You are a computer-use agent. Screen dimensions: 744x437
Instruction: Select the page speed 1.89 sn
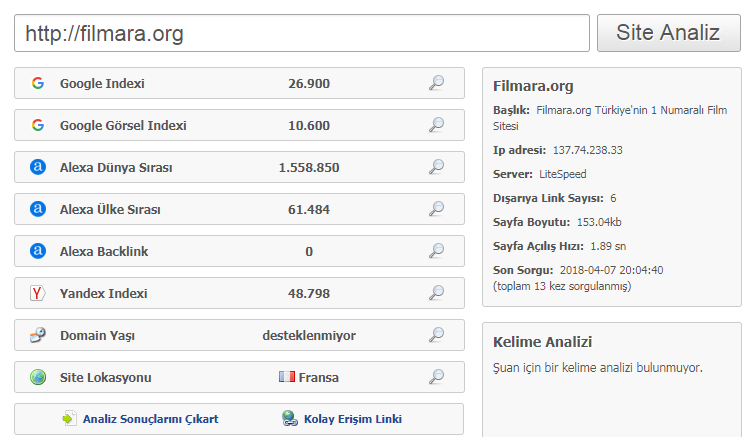click(608, 246)
